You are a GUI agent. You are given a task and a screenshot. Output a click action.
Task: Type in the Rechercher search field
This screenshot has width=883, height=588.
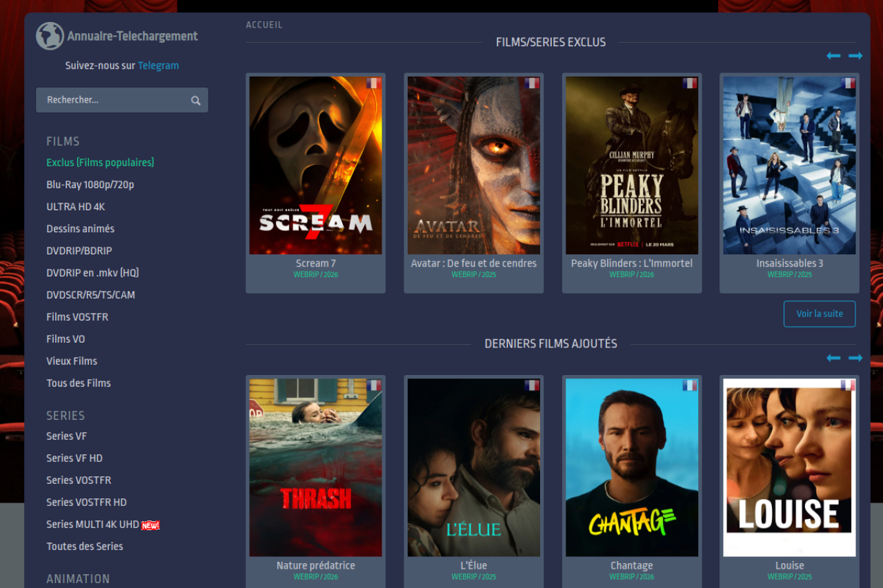click(x=114, y=100)
